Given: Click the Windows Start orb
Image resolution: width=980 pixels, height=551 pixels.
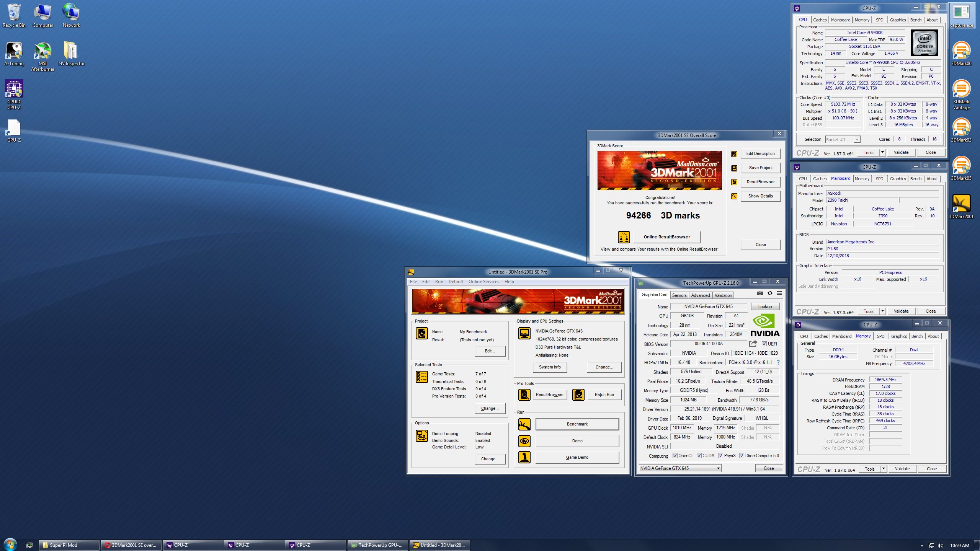Looking at the screenshot, I should tap(10, 544).
